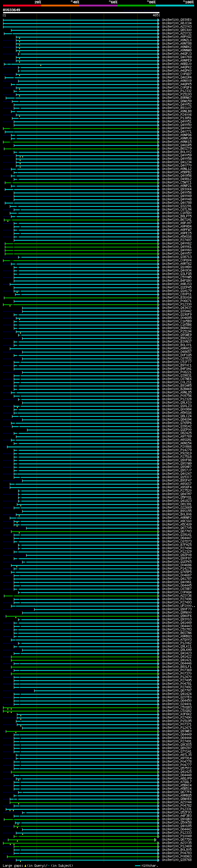Select the UniRef100_P27520 label
Screen dimensions: 197x868
coord(176,491)
